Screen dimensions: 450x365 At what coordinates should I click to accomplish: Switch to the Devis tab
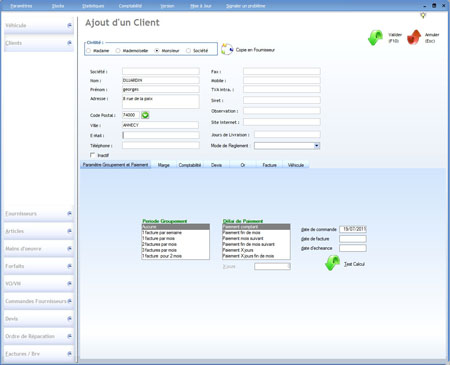[x=216, y=165]
